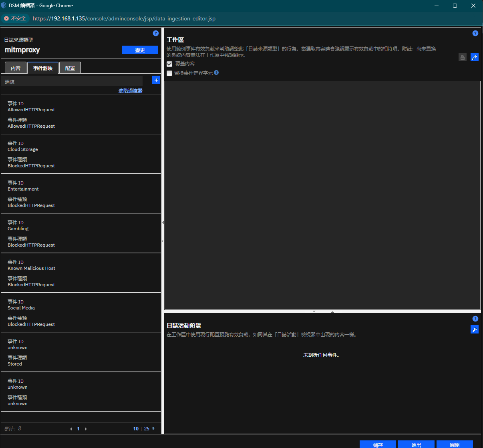483x448 pixels.
Task: Open the 進階過濾器 advanced filter link
Action: coord(131,91)
